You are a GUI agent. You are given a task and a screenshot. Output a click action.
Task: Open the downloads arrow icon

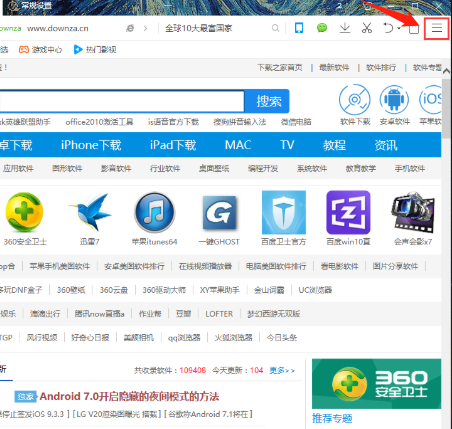coord(345,28)
